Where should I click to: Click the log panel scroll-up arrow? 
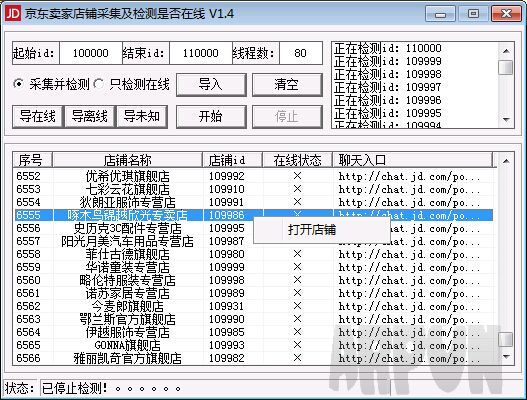(x=506, y=51)
